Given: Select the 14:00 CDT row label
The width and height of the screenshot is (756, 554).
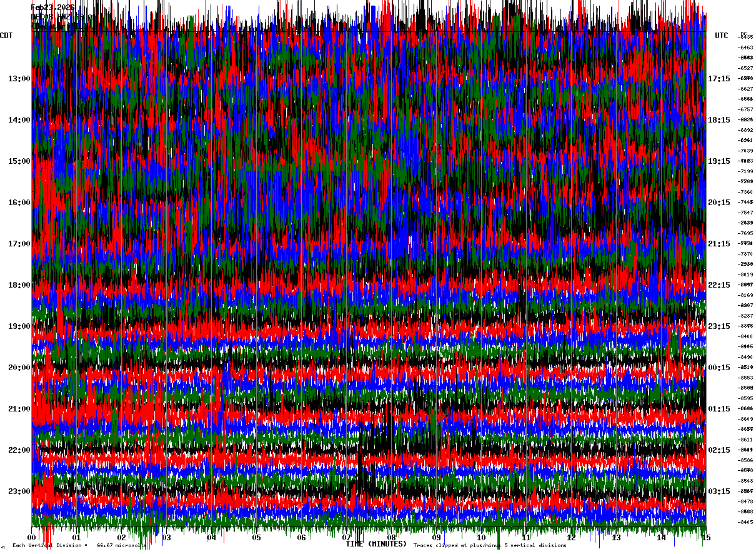Looking at the screenshot, I should (x=19, y=120).
